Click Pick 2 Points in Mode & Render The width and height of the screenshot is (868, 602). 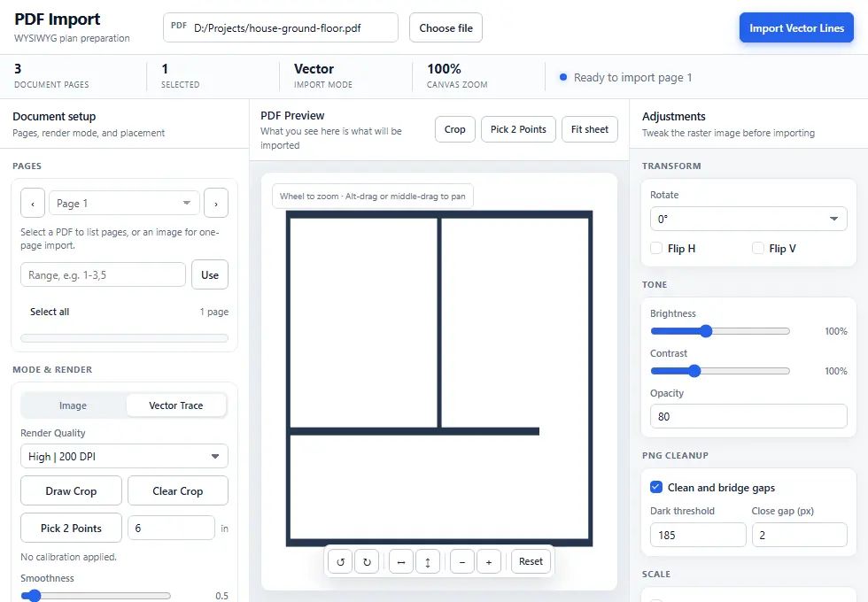click(71, 529)
